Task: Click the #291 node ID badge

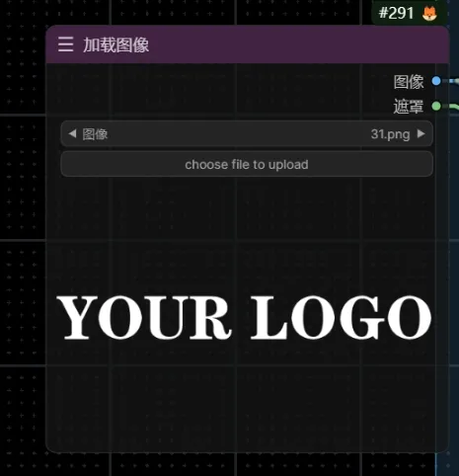Action: tap(396, 14)
